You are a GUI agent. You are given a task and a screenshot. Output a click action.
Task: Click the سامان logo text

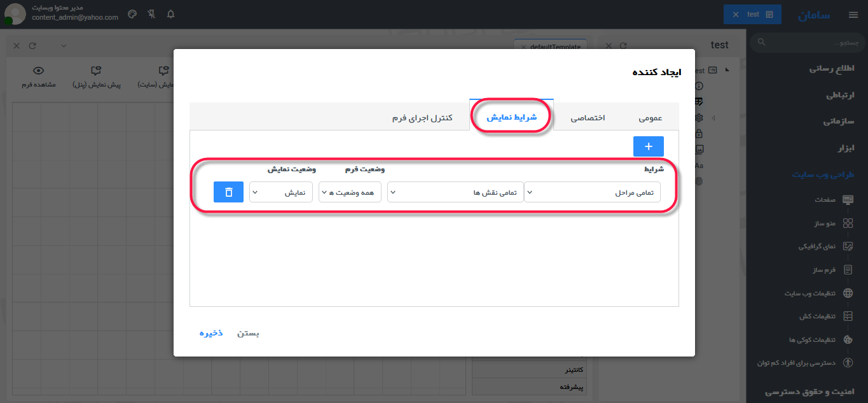pos(814,15)
